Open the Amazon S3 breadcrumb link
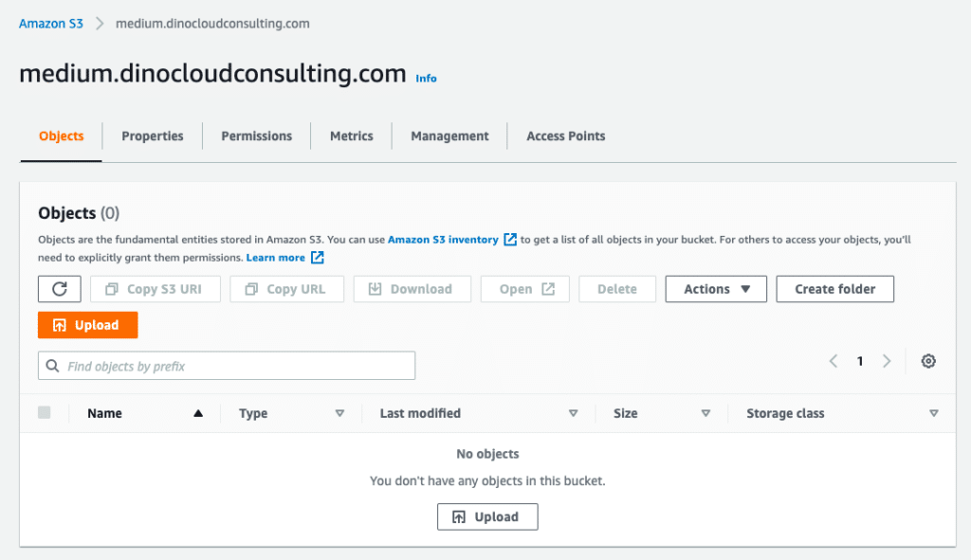971x560 pixels. coord(51,23)
